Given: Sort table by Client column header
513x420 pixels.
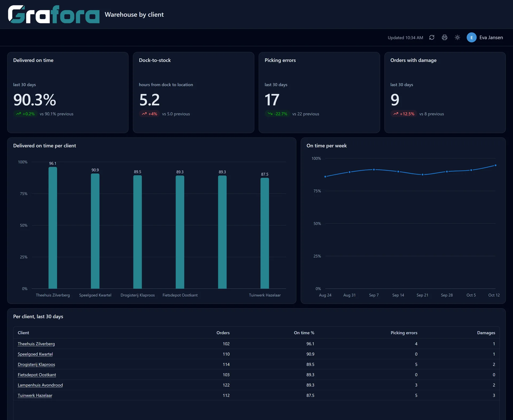Looking at the screenshot, I should (24, 333).
